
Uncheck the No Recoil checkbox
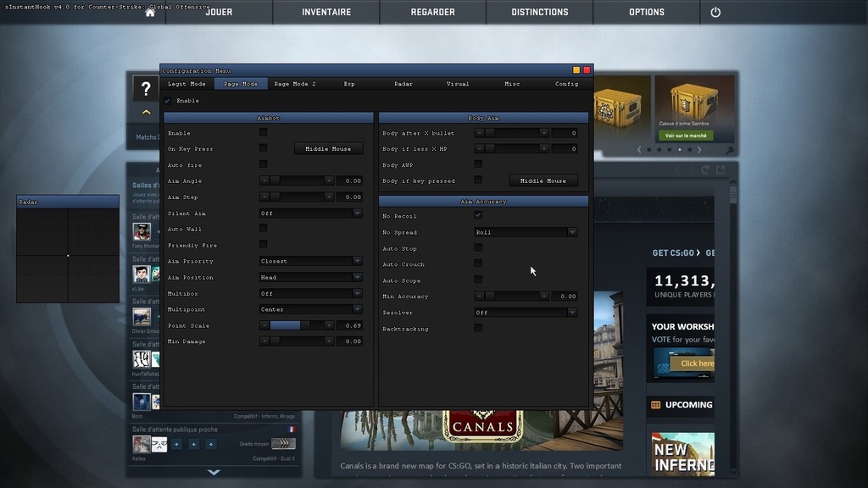coord(478,214)
